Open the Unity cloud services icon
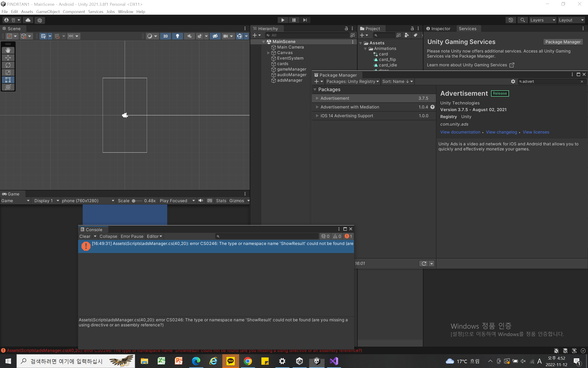Image resolution: width=588 pixels, height=368 pixels. [28, 20]
